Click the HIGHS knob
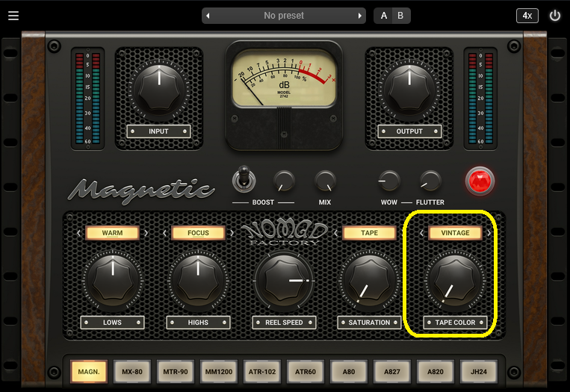Image resolution: width=570 pixels, height=392 pixels. pos(198,281)
